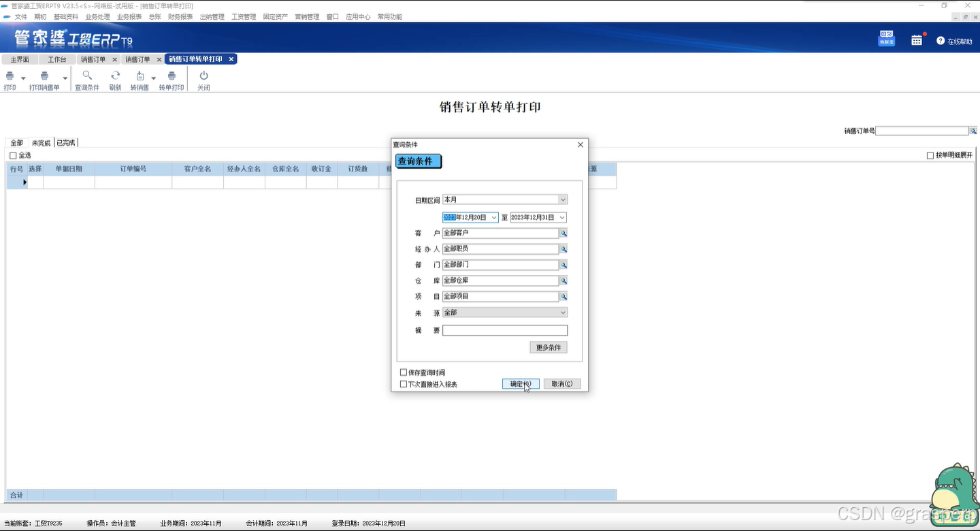
Task: Click the 销售订单号 input field
Action: [922, 131]
